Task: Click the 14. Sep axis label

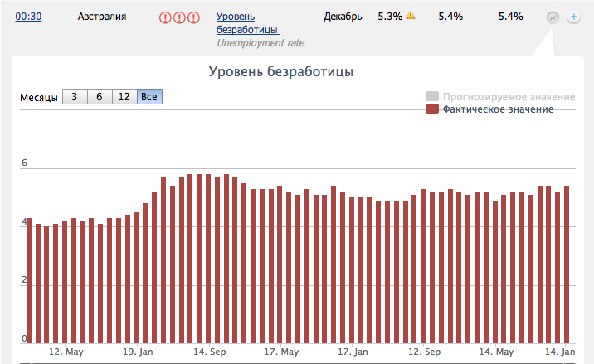Action: pyautogui.click(x=210, y=352)
